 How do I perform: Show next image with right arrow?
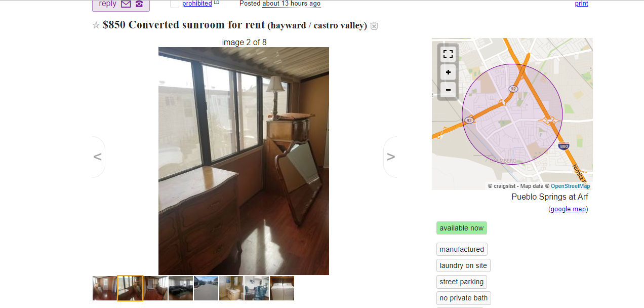390,157
